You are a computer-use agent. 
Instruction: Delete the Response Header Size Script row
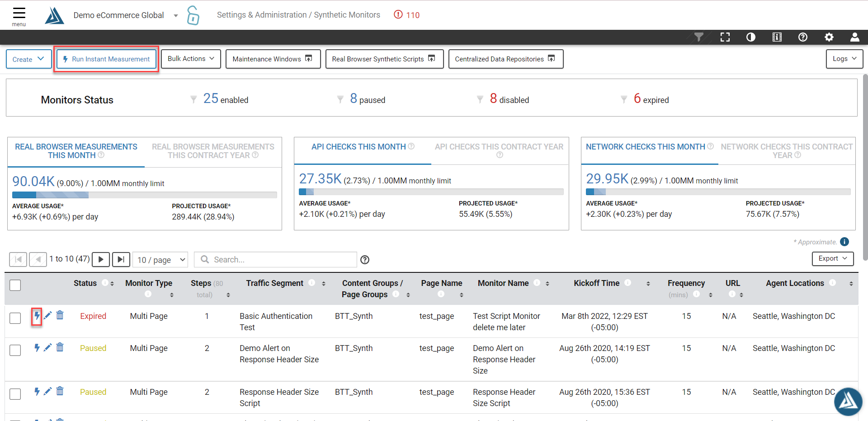tap(60, 391)
